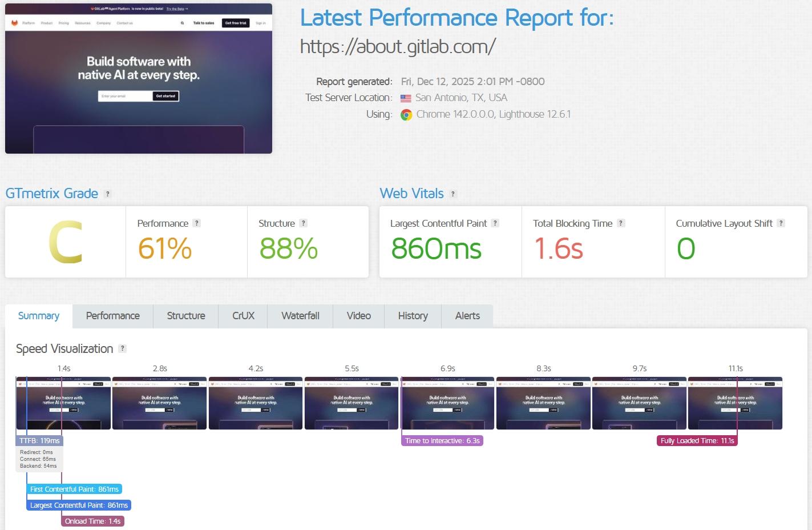The height and width of the screenshot is (530, 812).
Task: Click the Fully Loaded Time 11.1s marker
Action: point(697,441)
